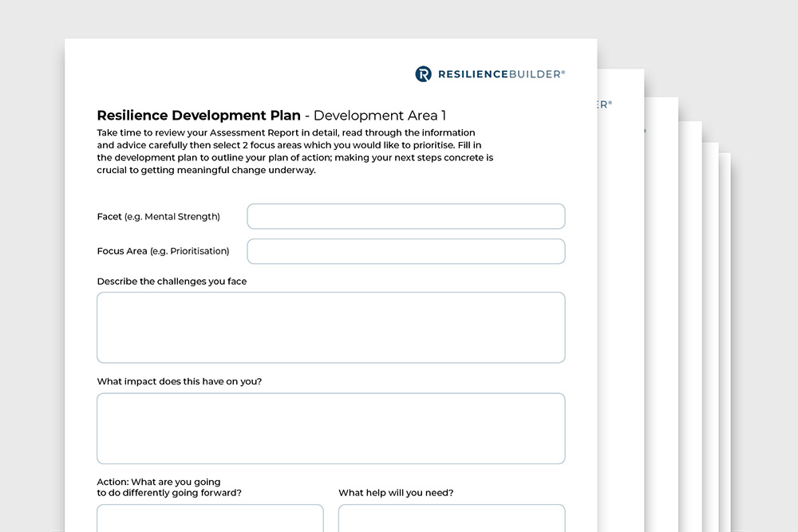Click the introductory instructions paragraph
The width and height of the screenshot is (798, 532).
coord(295,152)
